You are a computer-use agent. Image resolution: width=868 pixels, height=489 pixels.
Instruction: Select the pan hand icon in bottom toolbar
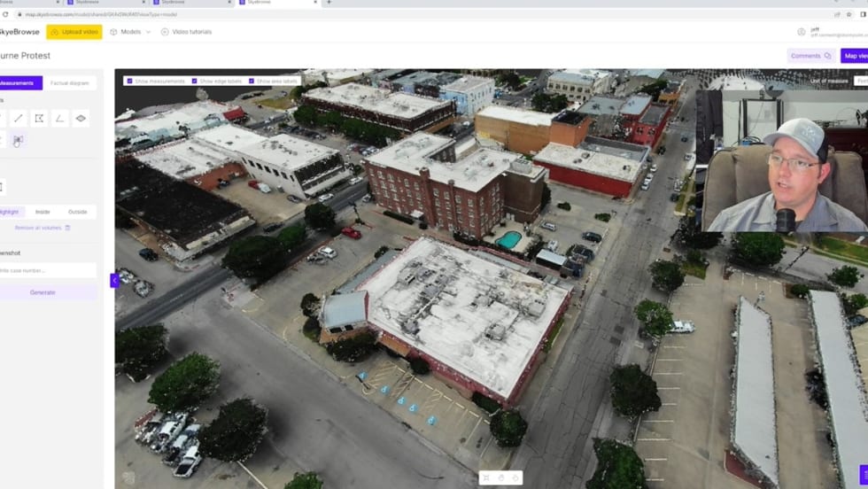point(500,477)
